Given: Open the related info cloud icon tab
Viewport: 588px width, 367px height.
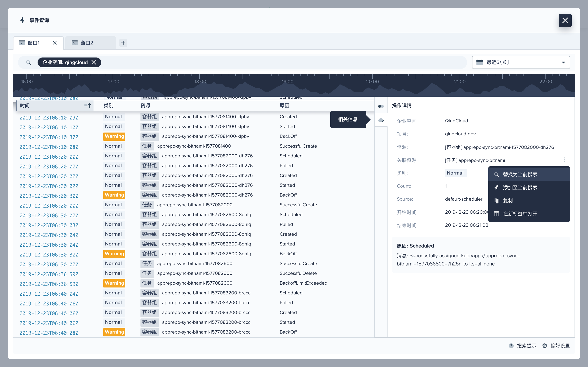Looking at the screenshot, I should pos(381,120).
